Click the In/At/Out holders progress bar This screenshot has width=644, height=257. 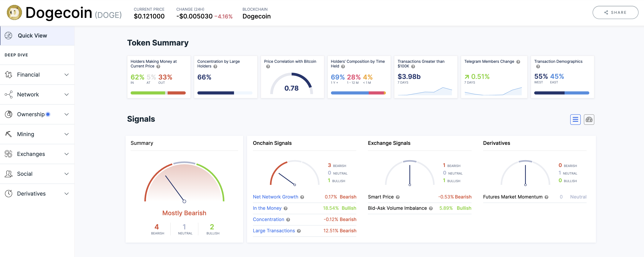pyautogui.click(x=158, y=93)
